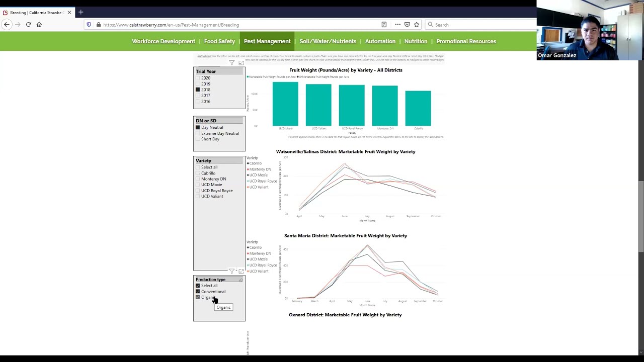Open the Promotional Resources menu
644x362 pixels.
[x=466, y=41]
